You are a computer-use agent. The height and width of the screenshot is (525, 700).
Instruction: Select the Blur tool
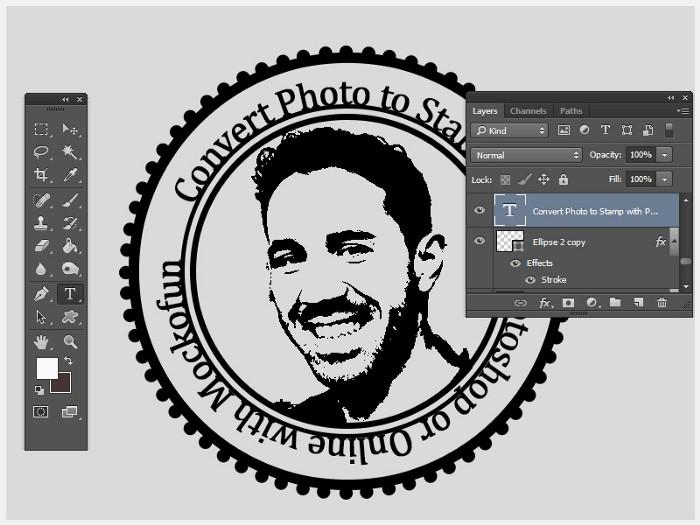pyautogui.click(x=41, y=269)
